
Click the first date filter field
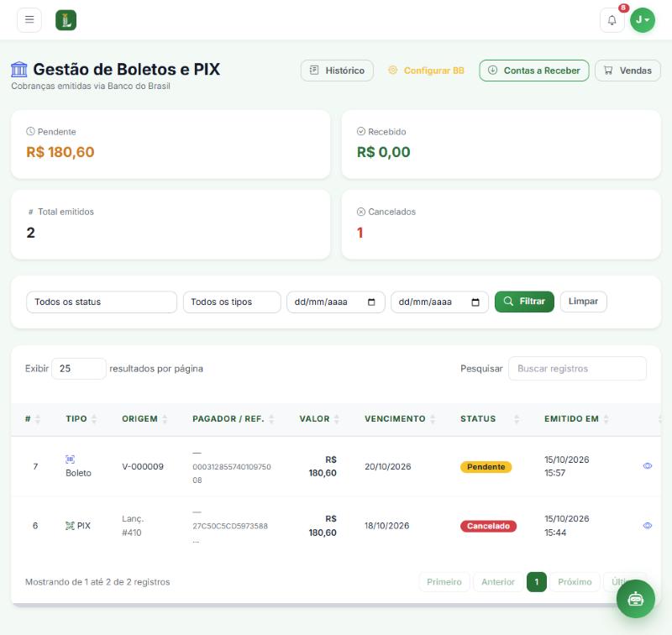point(335,302)
